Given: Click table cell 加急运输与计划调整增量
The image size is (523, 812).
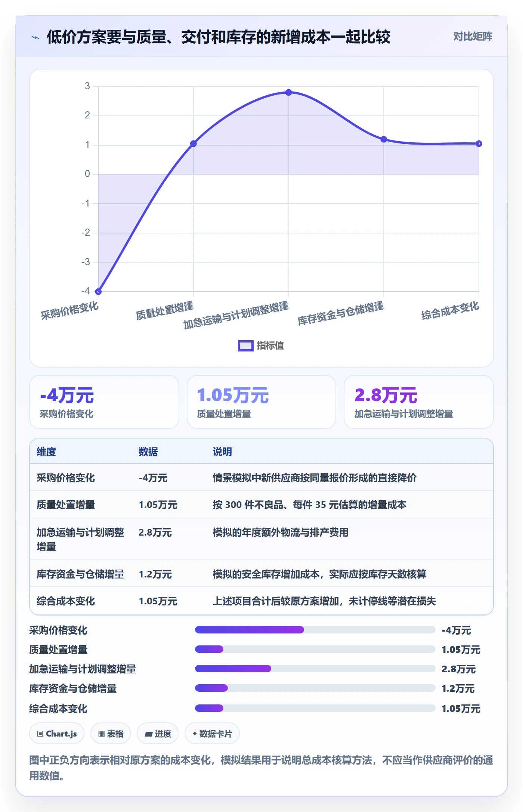Looking at the screenshot, I should click(80, 539).
